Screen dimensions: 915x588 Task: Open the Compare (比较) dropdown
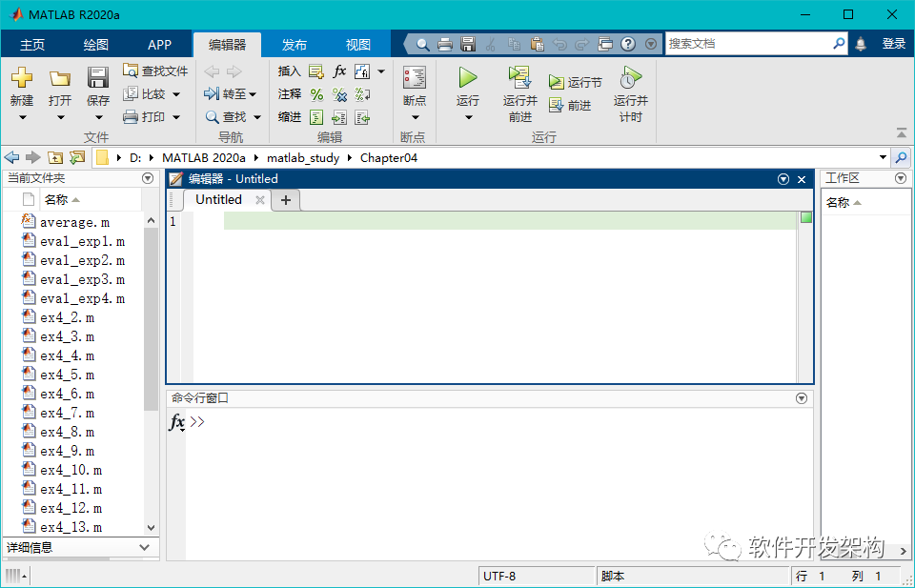point(176,94)
